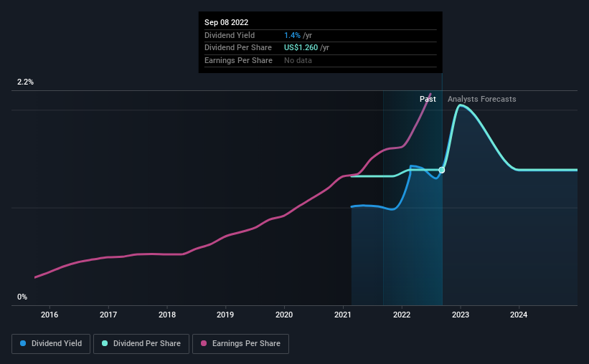589x364 pixels.
Task: Click the Analysts Forecasts label
Action: [482, 99]
